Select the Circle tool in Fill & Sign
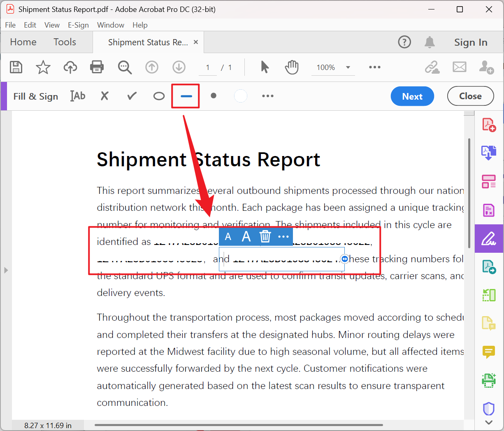 click(159, 96)
